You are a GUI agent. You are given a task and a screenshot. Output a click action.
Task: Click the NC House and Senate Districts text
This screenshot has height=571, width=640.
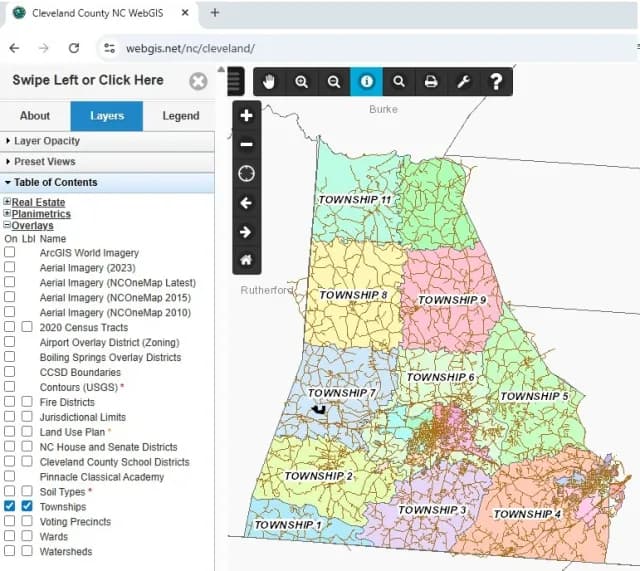(109, 447)
